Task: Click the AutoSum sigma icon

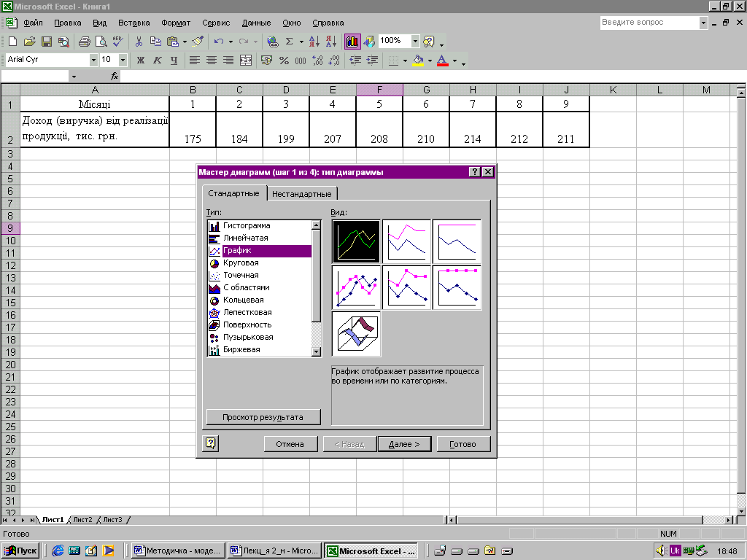Action: (289, 42)
